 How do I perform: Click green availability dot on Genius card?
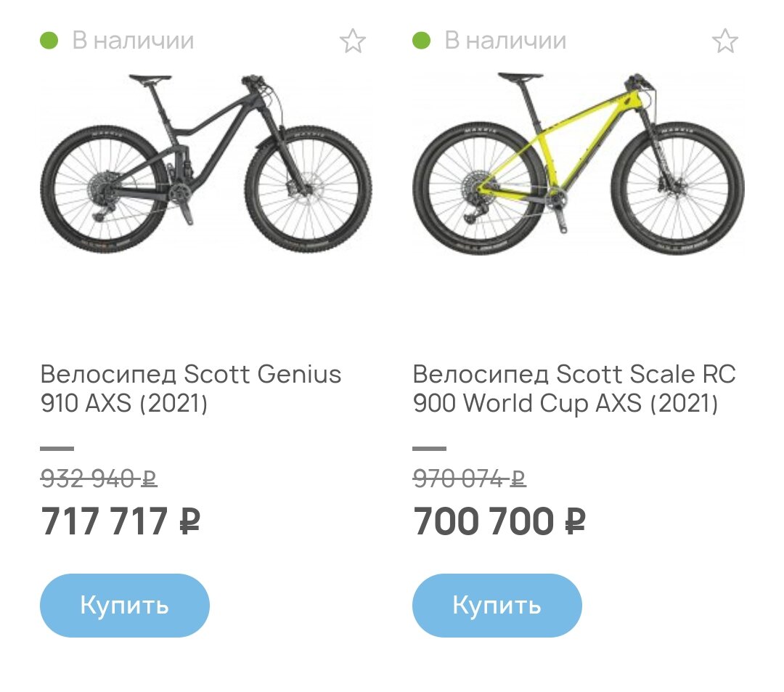[49, 41]
